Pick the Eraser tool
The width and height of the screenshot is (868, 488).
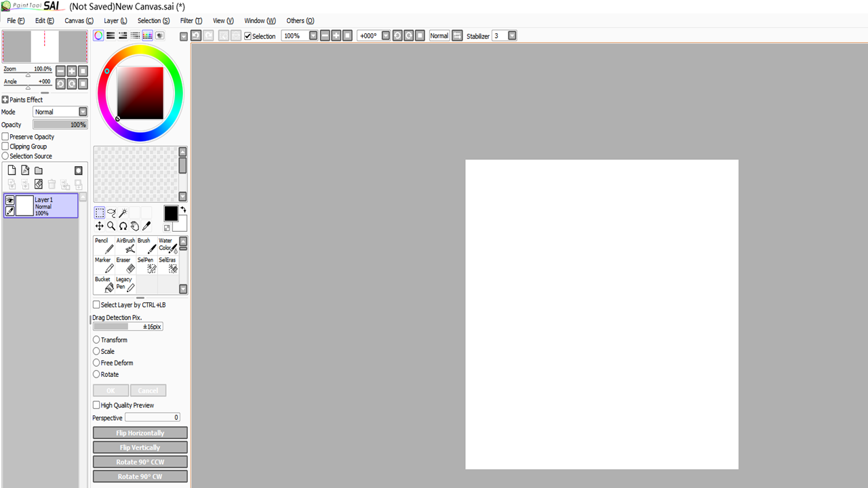(125, 264)
